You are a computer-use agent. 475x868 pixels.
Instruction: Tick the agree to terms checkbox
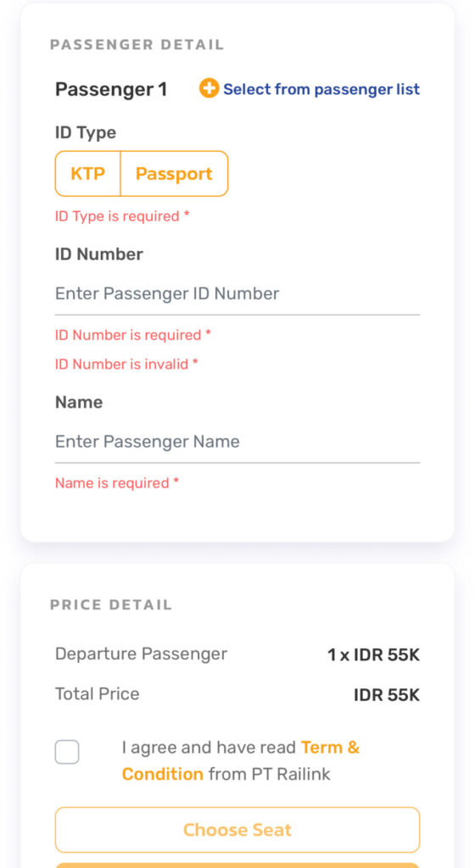[x=67, y=753]
